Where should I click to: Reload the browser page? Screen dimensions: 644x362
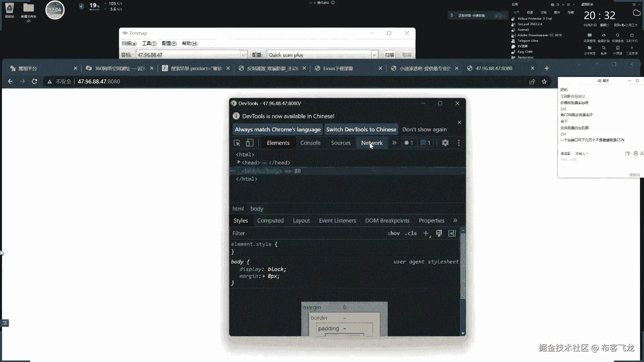[x=34, y=81]
